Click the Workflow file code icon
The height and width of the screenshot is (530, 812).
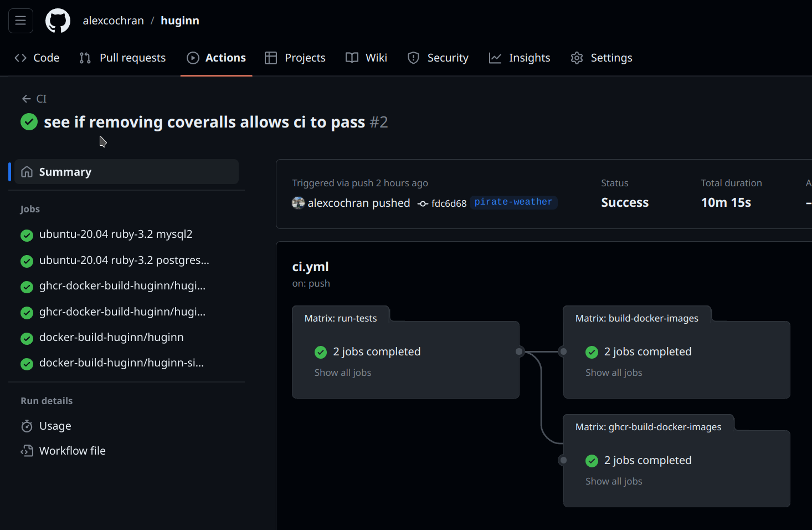(27, 451)
